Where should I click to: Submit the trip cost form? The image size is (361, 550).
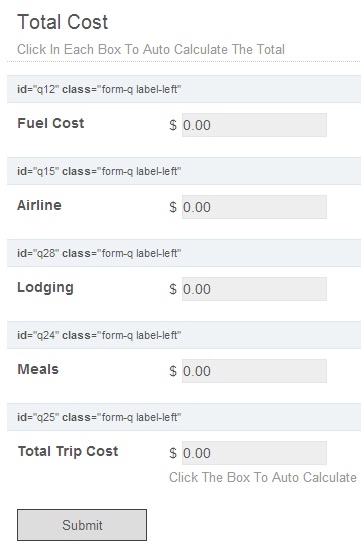pos(82,525)
